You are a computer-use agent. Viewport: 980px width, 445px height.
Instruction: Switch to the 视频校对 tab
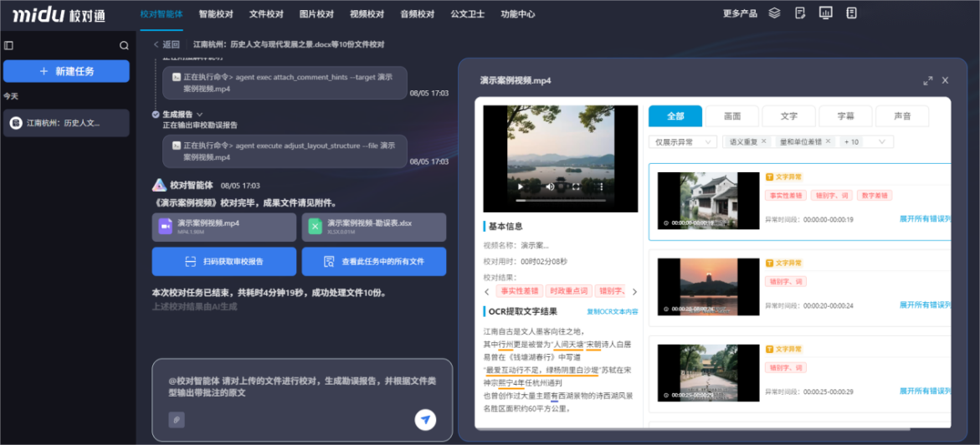367,13
